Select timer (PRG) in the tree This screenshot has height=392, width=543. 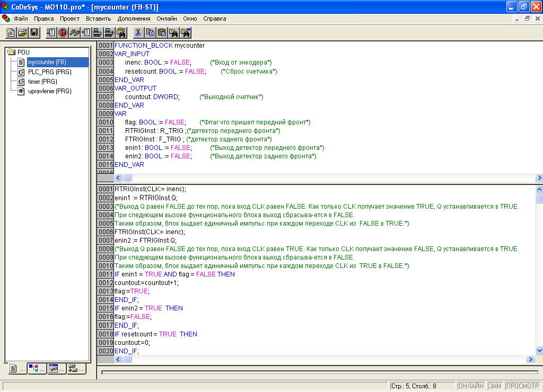pyautogui.click(x=42, y=82)
